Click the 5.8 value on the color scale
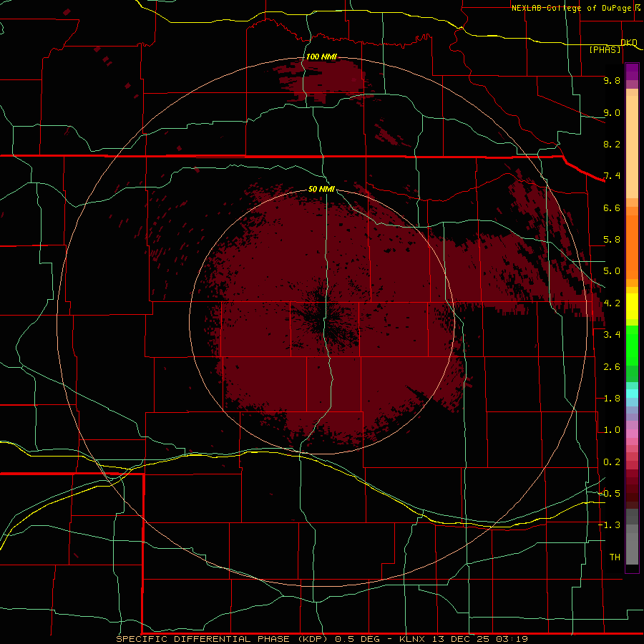This screenshot has width=644, height=644. (x=612, y=240)
